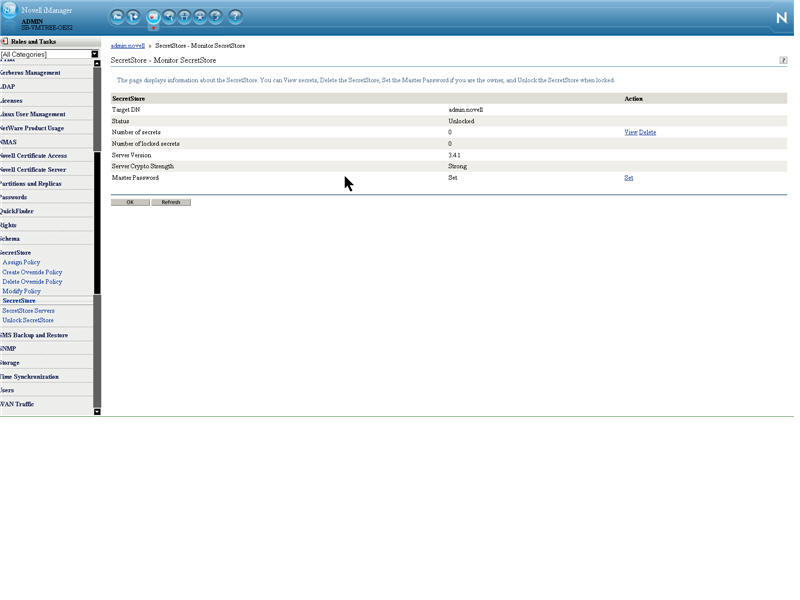Go to the iManager Home toolbar icon
The width and height of the screenshot is (800, 600).
[x=117, y=17]
